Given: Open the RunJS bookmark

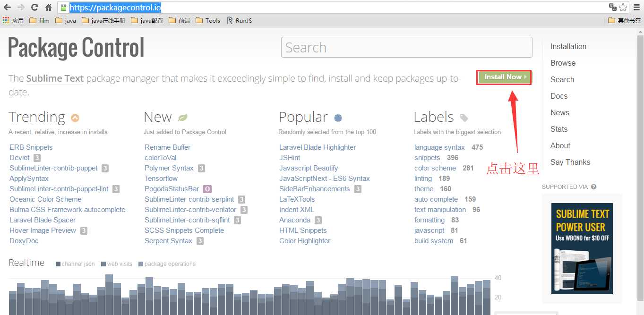Looking at the screenshot, I should click(x=240, y=20).
